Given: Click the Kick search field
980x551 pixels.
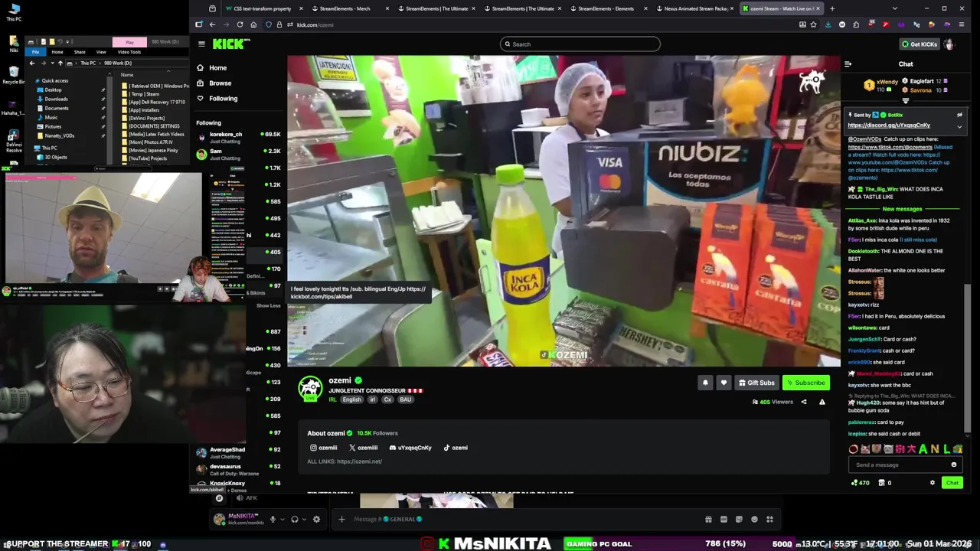Looking at the screenshot, I should (x=580, y=44).
